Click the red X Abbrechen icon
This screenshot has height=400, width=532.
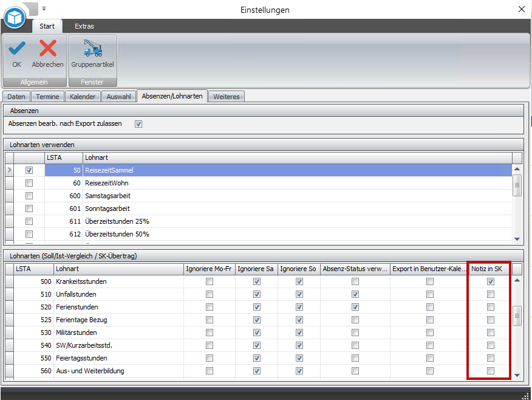(x=47, y=49)
